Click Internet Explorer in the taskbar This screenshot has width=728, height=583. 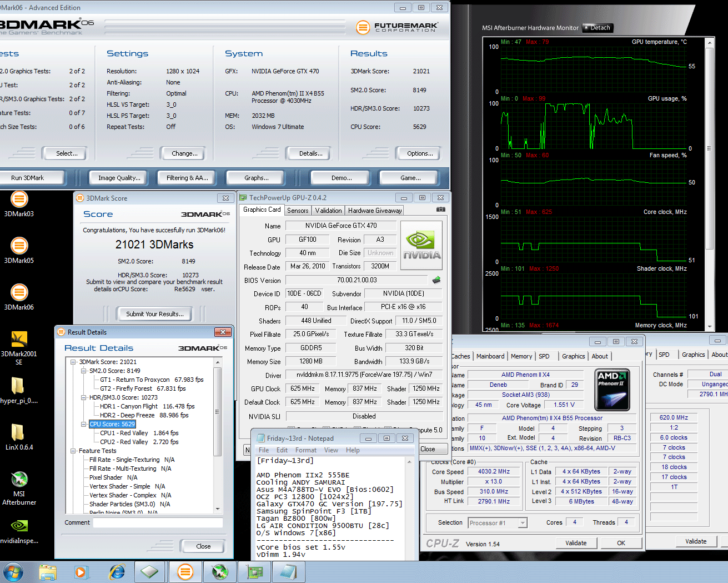point(117,571)
